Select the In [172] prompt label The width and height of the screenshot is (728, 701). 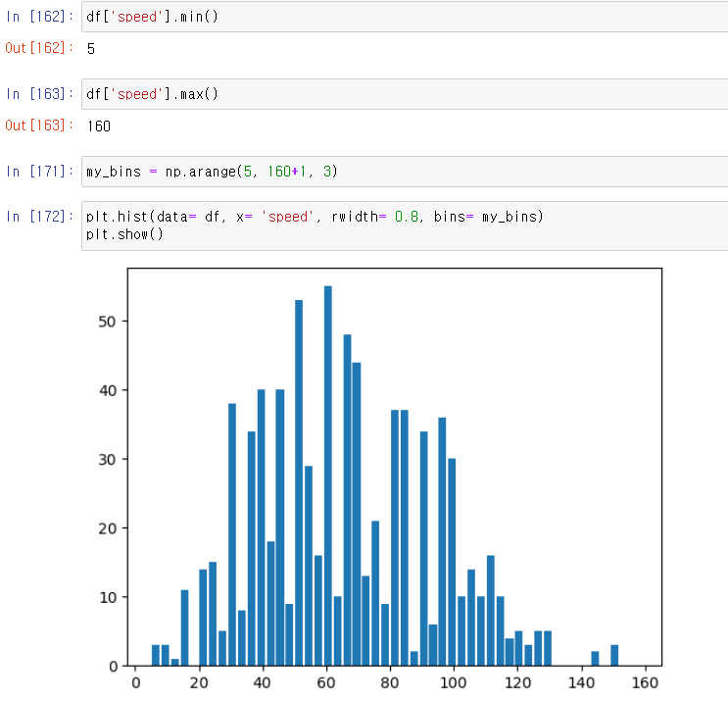tap(39, 217)
